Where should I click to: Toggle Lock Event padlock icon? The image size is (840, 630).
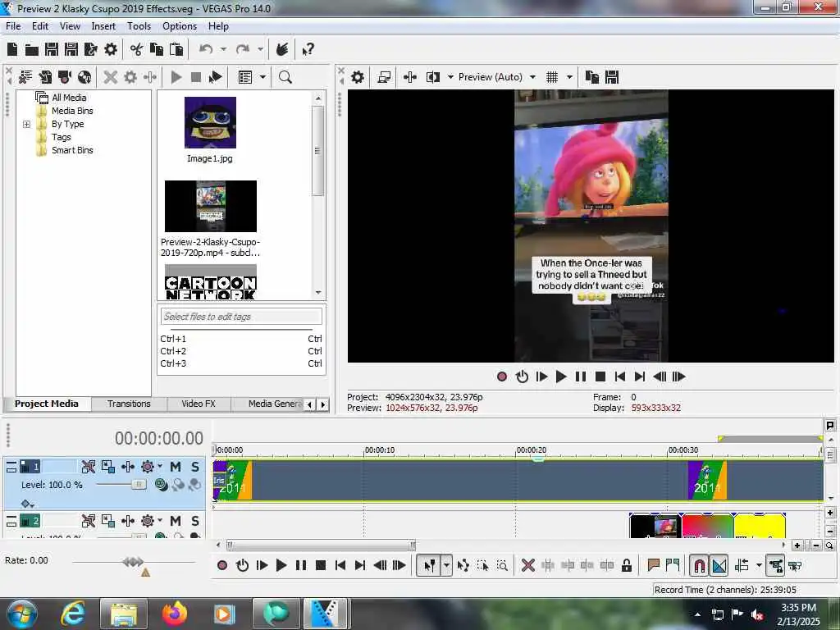tap(626, 565)
